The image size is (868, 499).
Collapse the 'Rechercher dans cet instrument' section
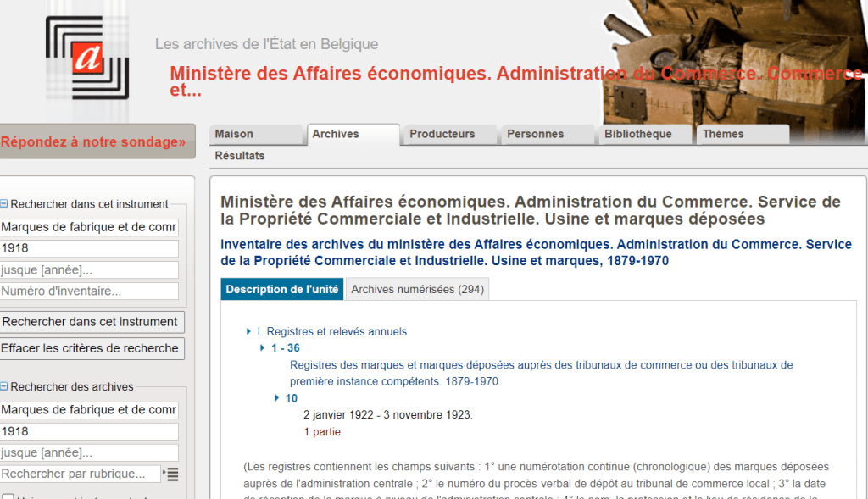click(4, 204)
